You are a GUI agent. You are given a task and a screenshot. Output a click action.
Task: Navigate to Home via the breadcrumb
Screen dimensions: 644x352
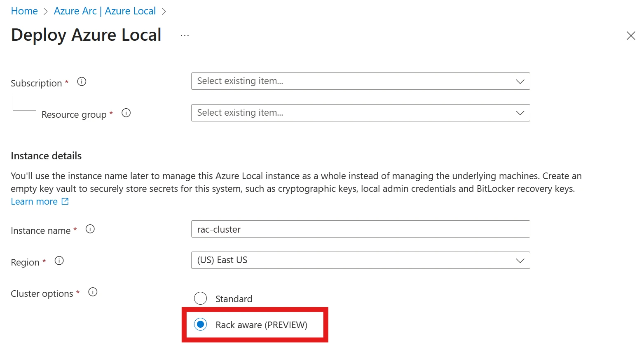[24, 11]
